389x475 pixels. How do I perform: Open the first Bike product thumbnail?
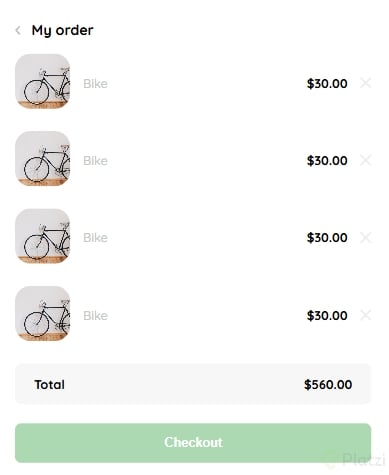[x=43, y=81]
